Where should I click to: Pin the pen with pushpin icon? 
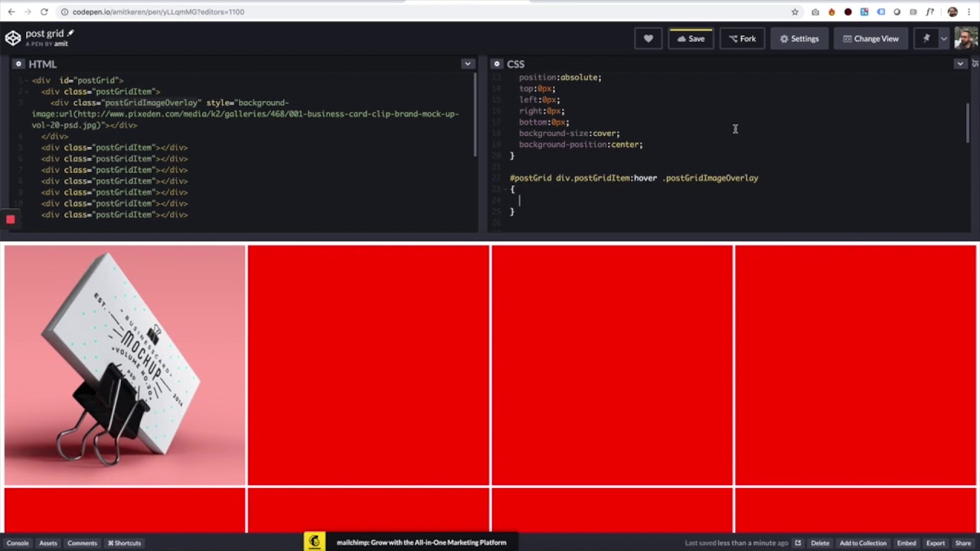point(926,38)
